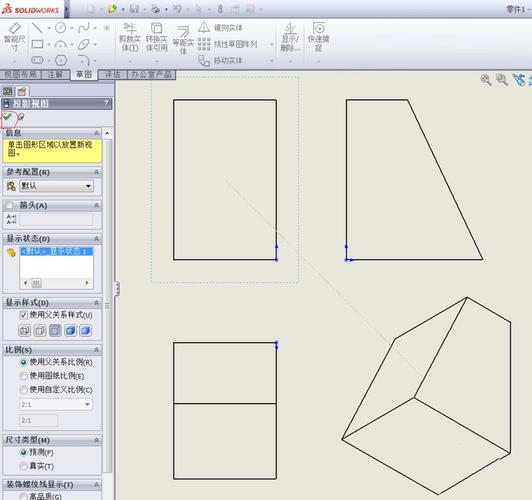Click the Zoom to Fit magnifier icon
This screenshot has height=500, width=532.
coord(486,80)
